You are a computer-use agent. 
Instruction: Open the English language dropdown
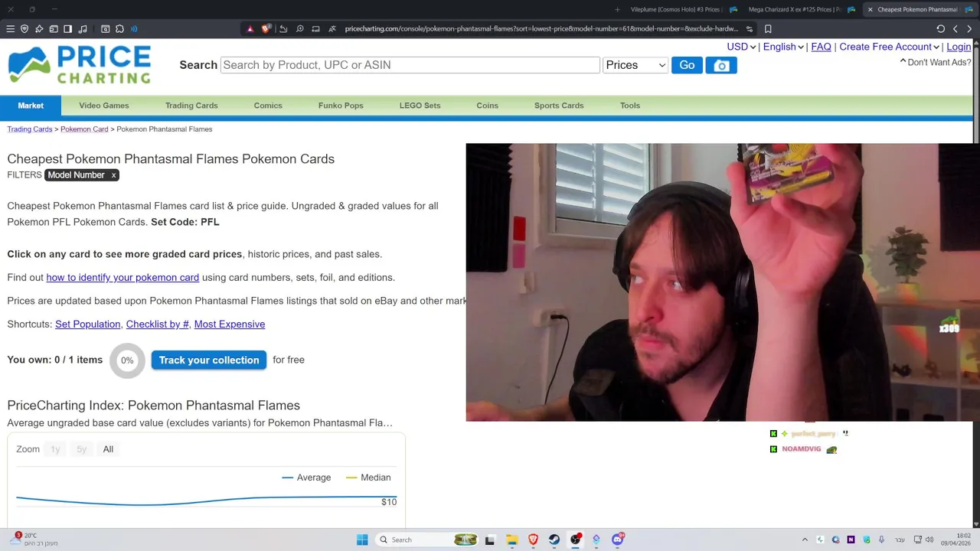coord(783,47)
